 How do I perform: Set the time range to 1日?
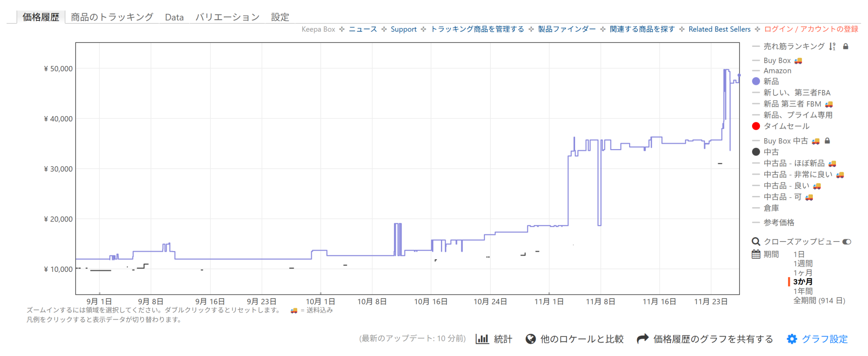(799, 254)
